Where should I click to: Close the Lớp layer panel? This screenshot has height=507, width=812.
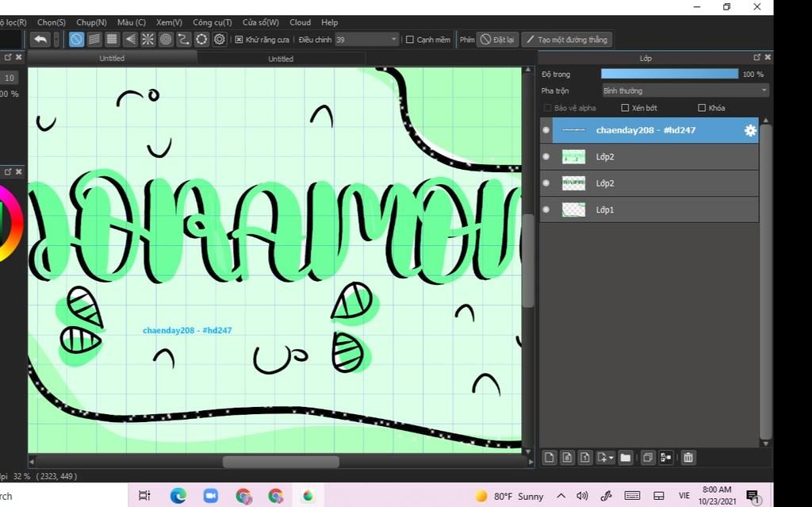click(768, 57)
